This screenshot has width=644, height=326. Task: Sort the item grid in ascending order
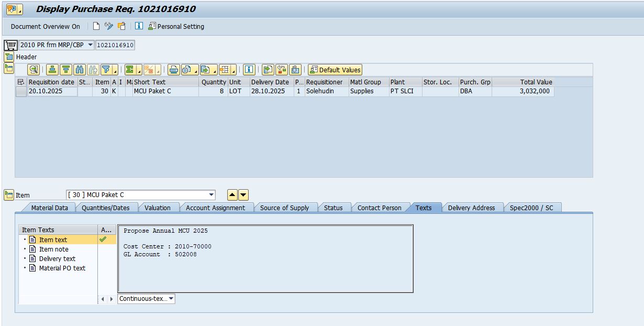point(52,70)
